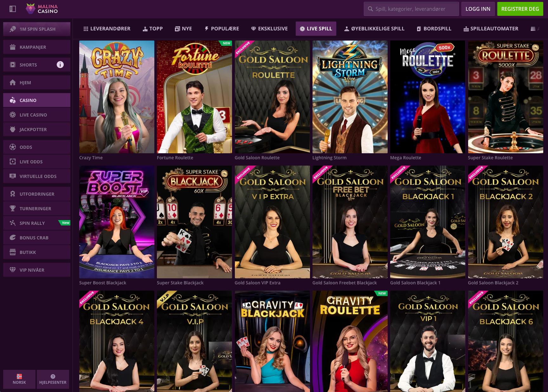Viewport: 548px width, 392px height.
Task: Open the Shorts info icon
Action: click(x=60, y=65)
